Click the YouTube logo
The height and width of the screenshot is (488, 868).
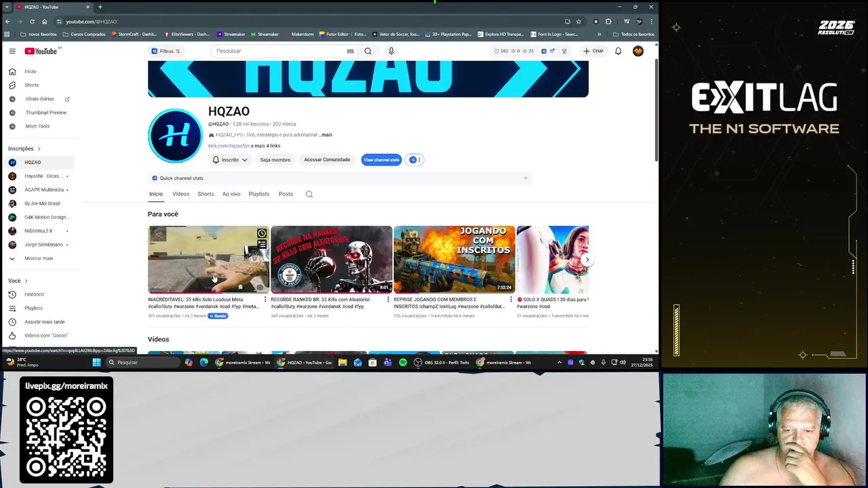point(41,51)
